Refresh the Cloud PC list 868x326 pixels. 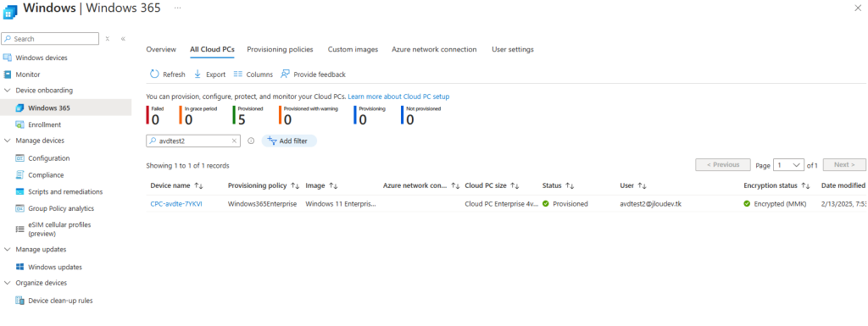(x=168, y=74)
